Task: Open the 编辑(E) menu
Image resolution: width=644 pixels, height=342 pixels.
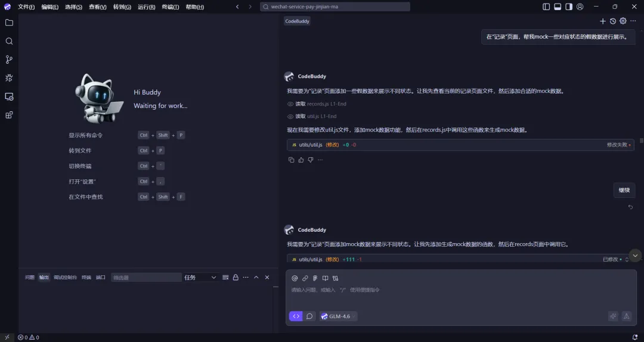Action: coord(49,7)
